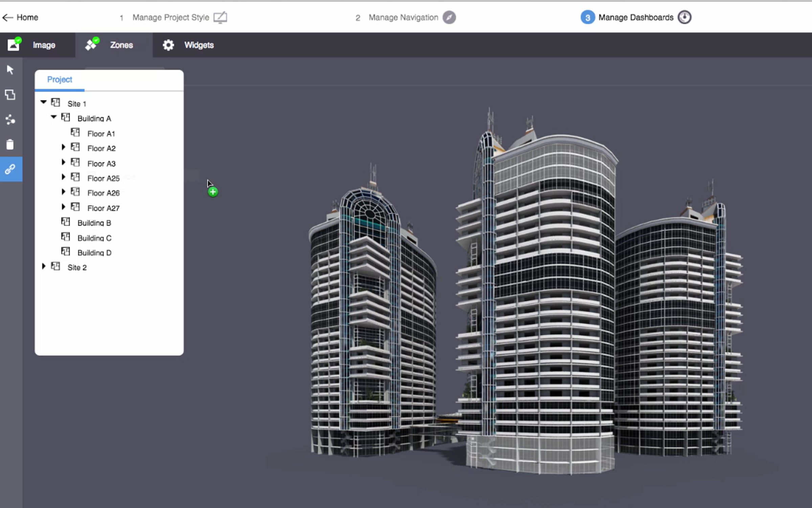812x508 pixels.
Task: Click the Manage Project Style monitor icon
Action: click(220, 17)
